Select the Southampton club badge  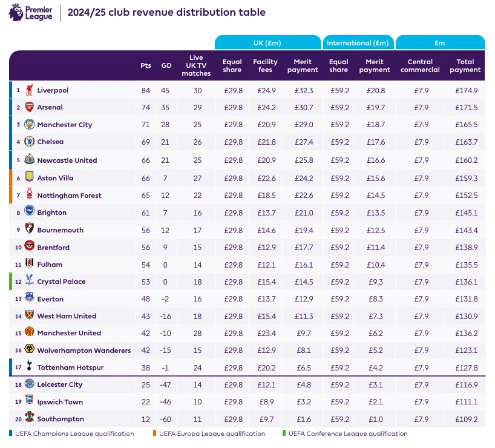click(x=30, y=417)
